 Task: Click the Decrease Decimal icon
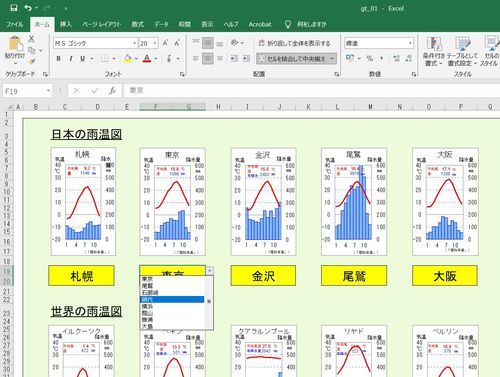tap(408, 58)
